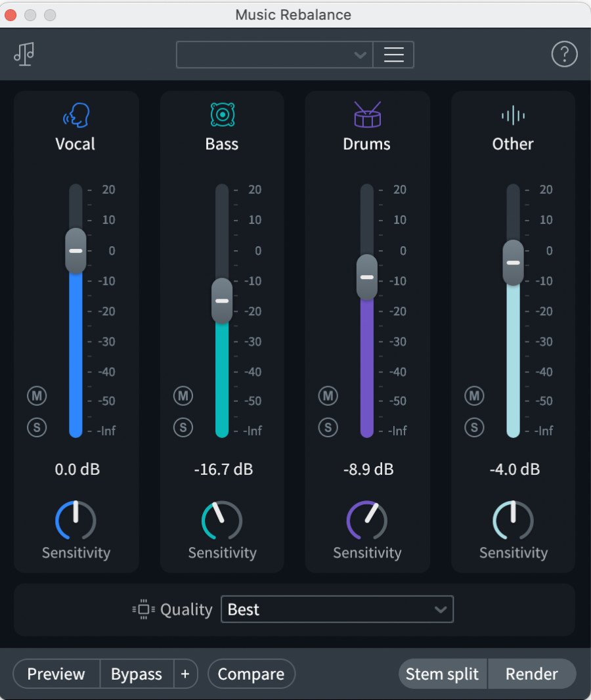This screenshot has width=591, height=700.
Task: Open the preset hamburger menu icon
Action: coord(393,55)
